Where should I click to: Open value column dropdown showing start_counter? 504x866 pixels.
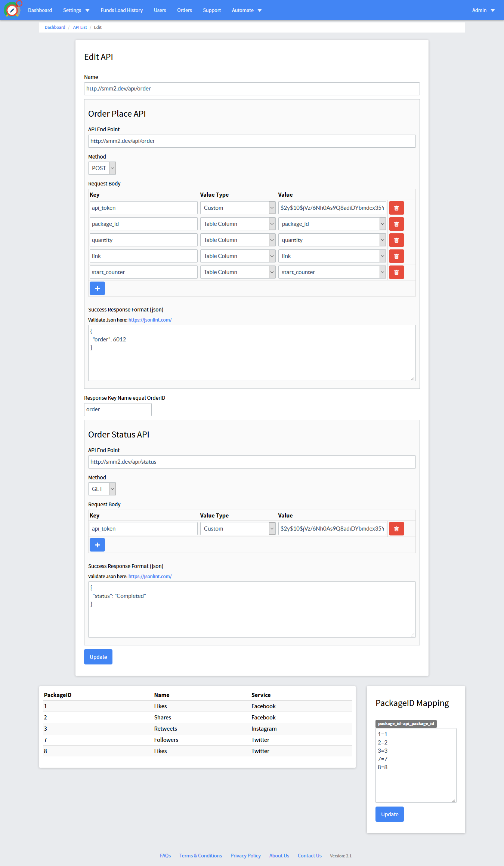(332, 272)
